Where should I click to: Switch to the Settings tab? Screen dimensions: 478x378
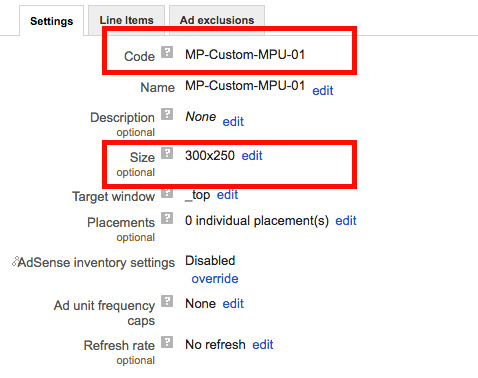coord(52,21)
